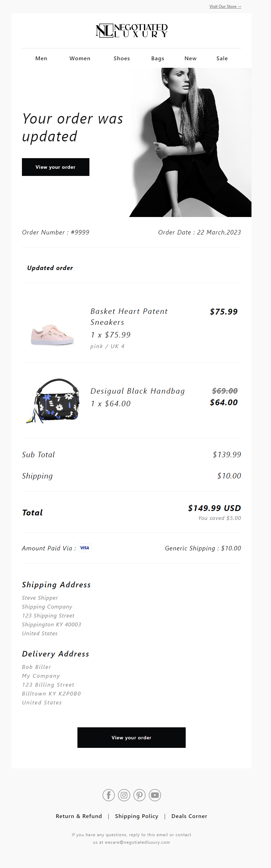Click the Deals Corner footer link
271x868 pixels.
pos(189,816)
